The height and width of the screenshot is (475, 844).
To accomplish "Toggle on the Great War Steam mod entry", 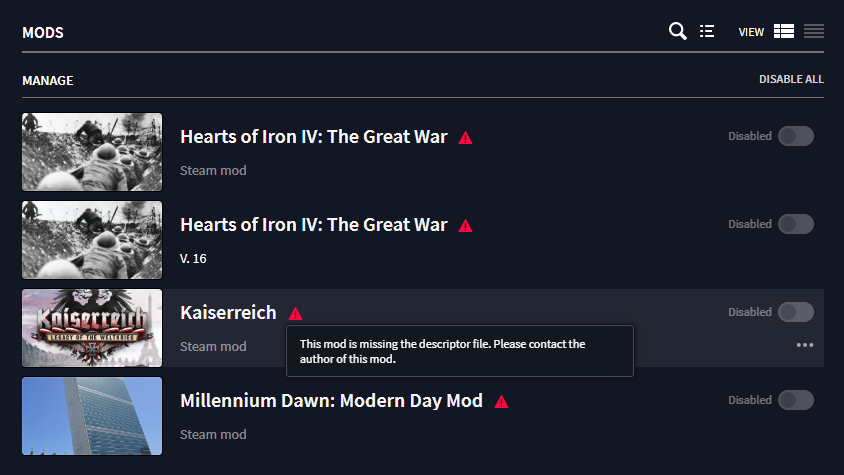I will [796, 136].
